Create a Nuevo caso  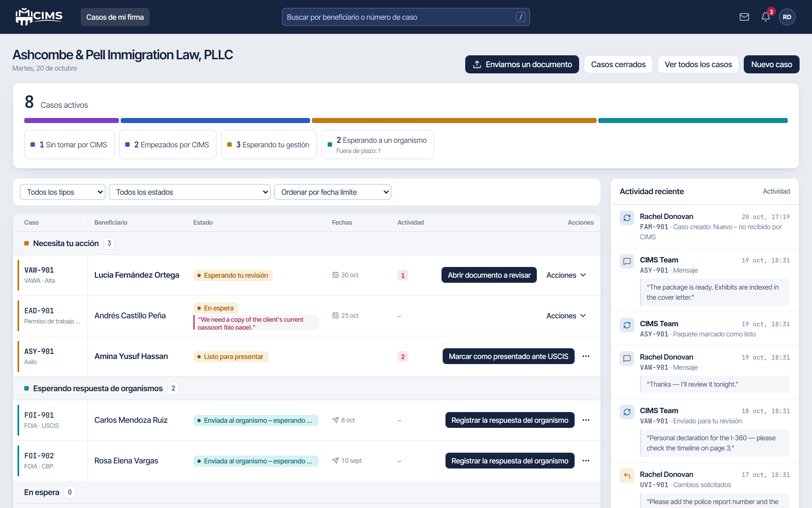coord(771,64)
